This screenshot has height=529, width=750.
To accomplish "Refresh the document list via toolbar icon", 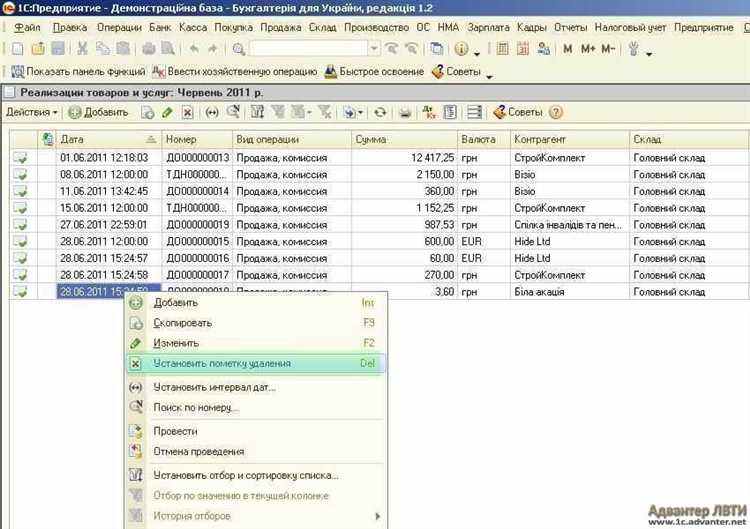I will [380, 113].
